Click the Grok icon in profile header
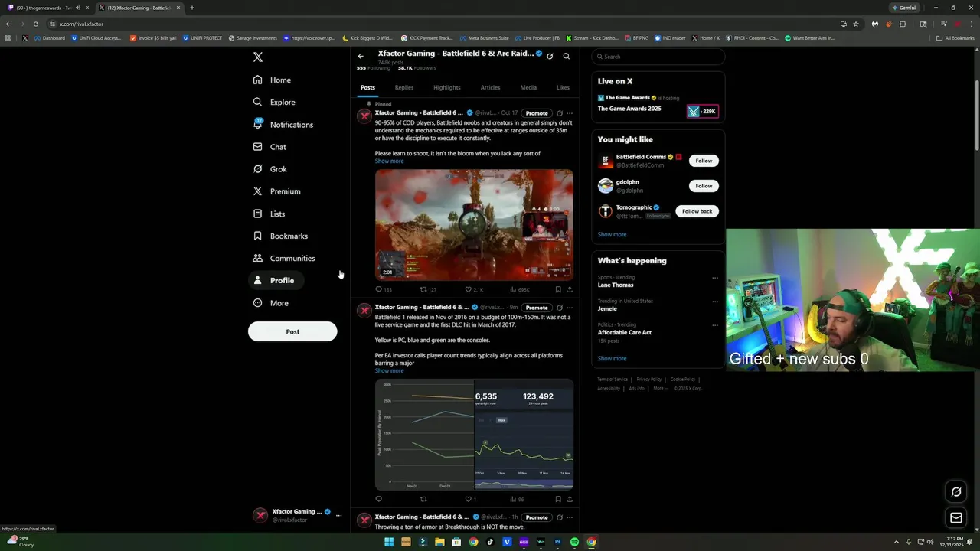Image resolution: width=980 pixels, height=551 pixels. pos(550,56)
